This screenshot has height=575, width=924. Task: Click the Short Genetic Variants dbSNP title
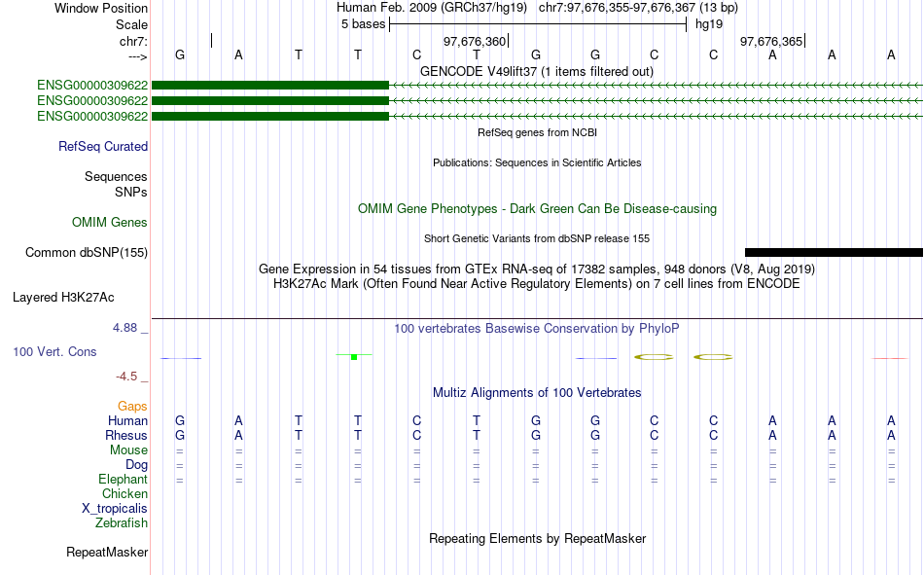537,238
